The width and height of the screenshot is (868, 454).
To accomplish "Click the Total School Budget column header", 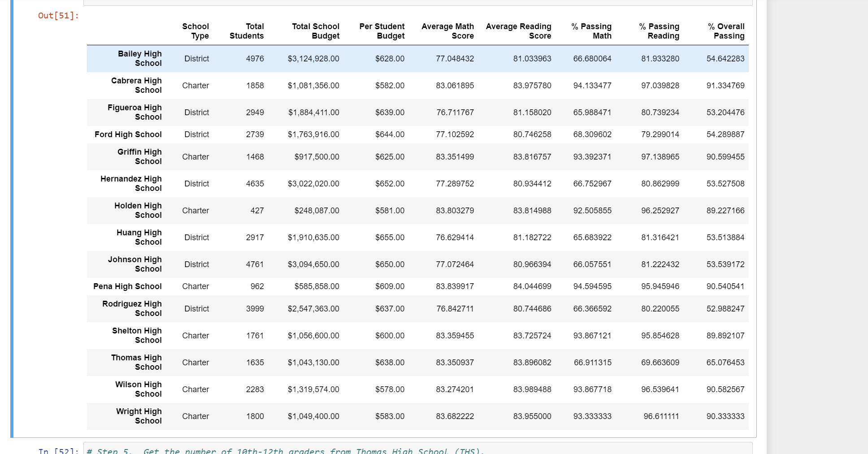I will click(316, 31).
